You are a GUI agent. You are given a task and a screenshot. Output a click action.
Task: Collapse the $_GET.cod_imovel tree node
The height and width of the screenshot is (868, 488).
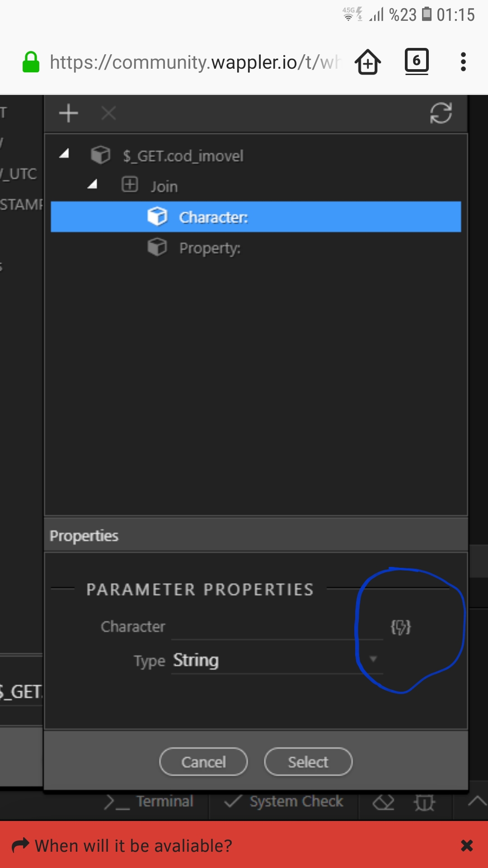64,154
